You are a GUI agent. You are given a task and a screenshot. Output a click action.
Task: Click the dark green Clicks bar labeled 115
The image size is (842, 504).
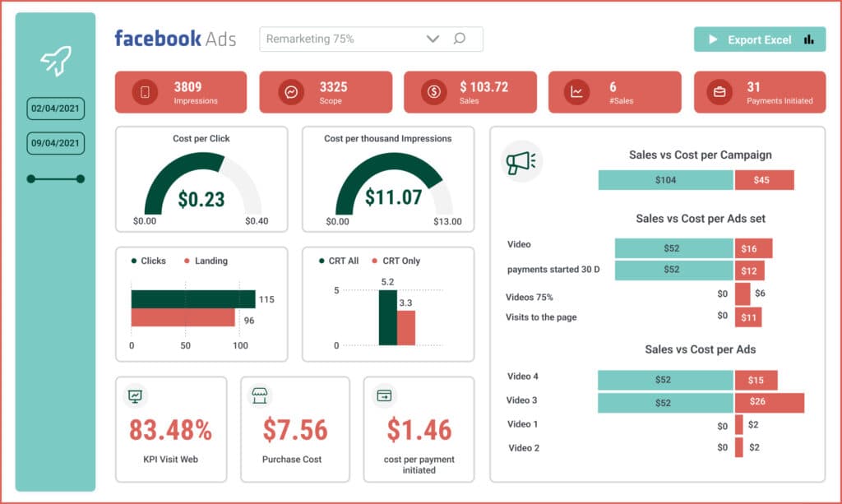click(x=193, y=299)
